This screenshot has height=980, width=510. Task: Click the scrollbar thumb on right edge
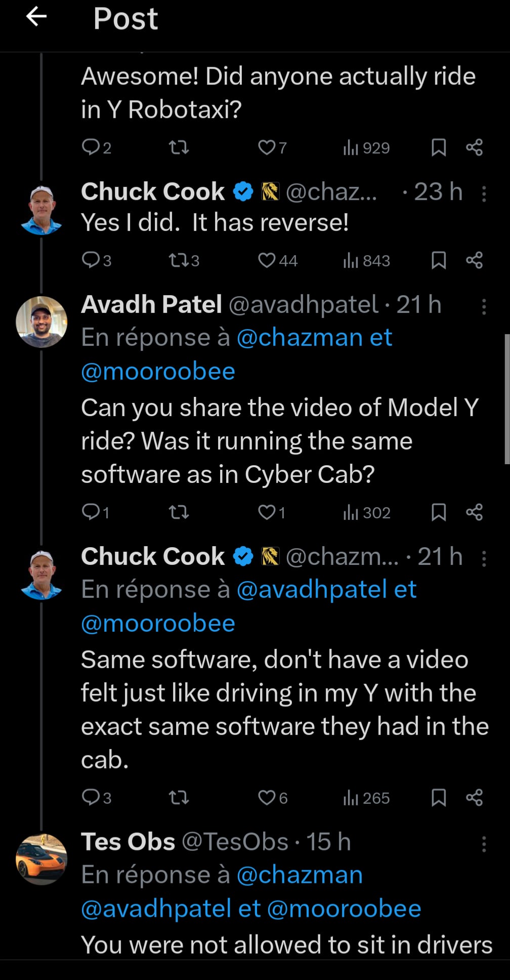click(506, 399)
